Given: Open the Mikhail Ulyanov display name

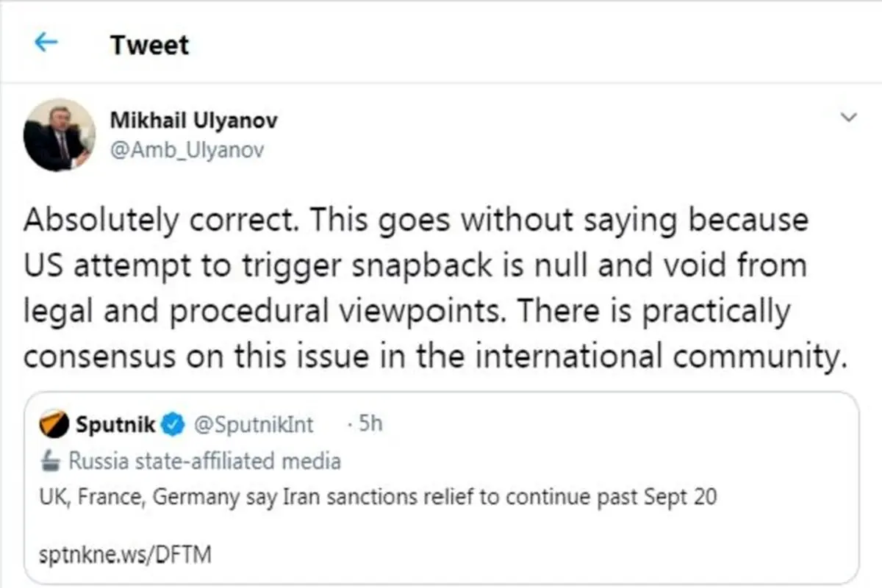Looking at the screenshot, I should coord(194,120).
